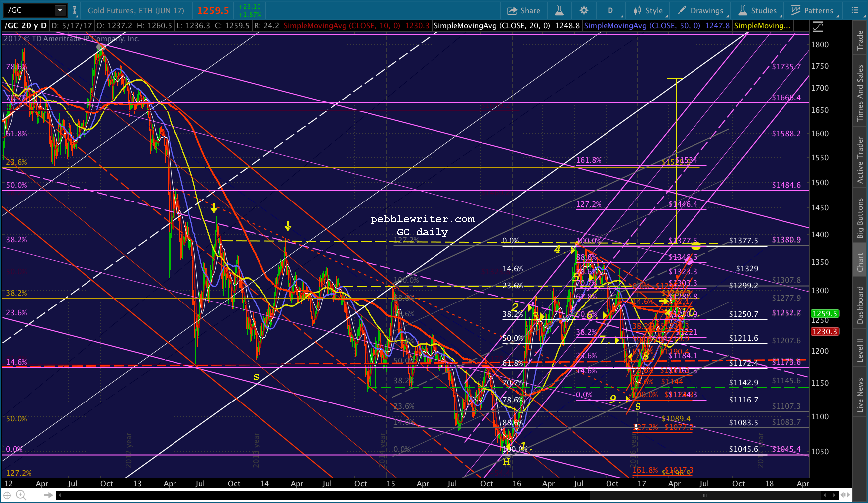The image size is (868, 503).
Task: Open the symbol dropdown arrow next to /GC
Action: click(60, 10)
